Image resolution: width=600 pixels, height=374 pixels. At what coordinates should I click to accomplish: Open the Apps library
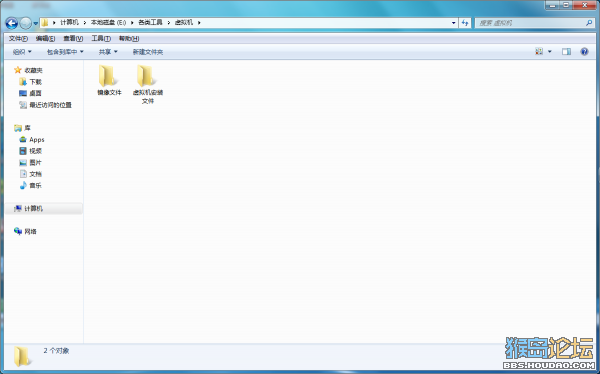coord(32,140)
